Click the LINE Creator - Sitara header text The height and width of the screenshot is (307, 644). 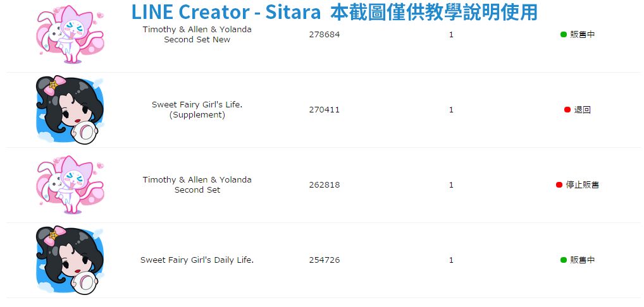pos(226,12)
